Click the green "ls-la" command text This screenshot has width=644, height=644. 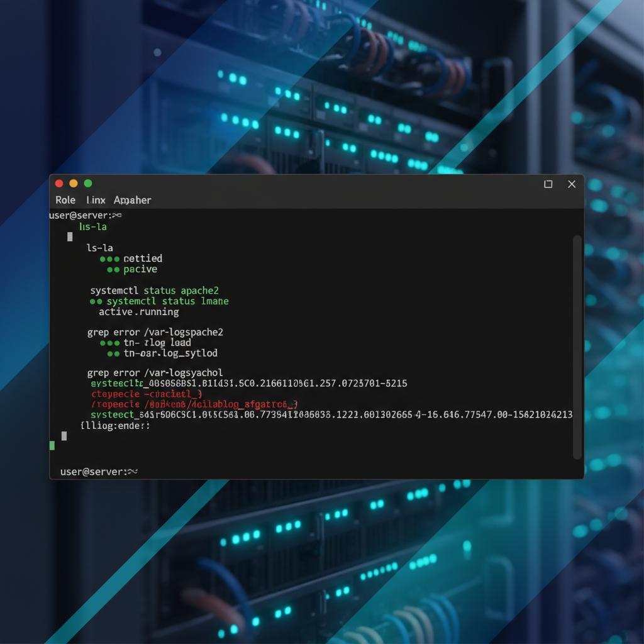92,227
